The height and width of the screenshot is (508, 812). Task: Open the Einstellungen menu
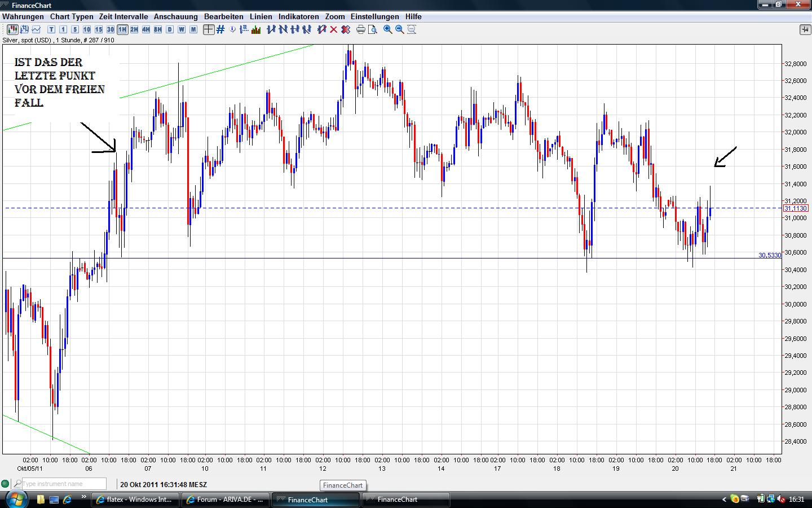(375, 16)
